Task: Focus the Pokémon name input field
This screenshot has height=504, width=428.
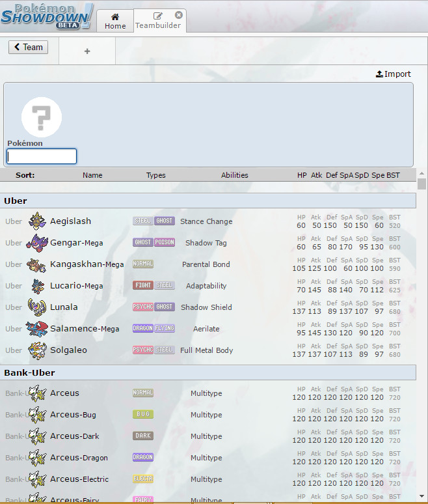Action: pos(42,156)
